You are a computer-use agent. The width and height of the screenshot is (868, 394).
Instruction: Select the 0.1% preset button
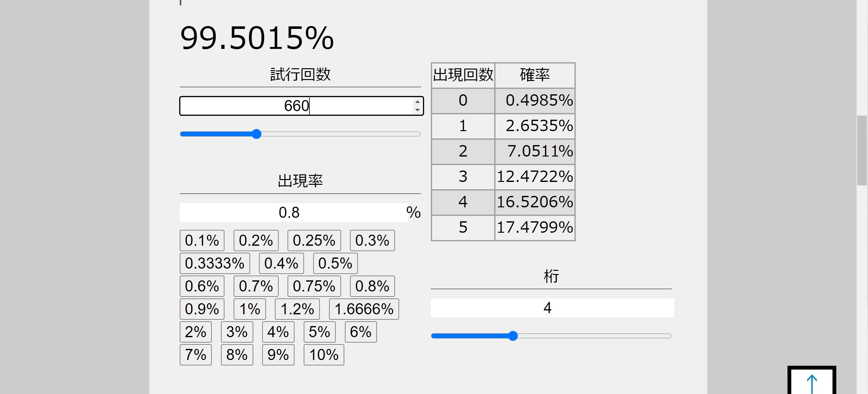pyautogui.click(x=202, y=241)
